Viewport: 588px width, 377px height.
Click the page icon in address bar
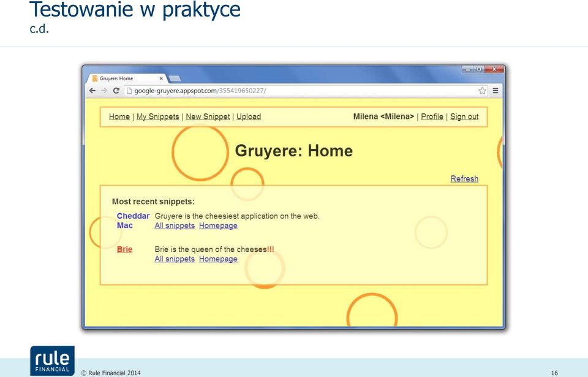pos(129,91)
